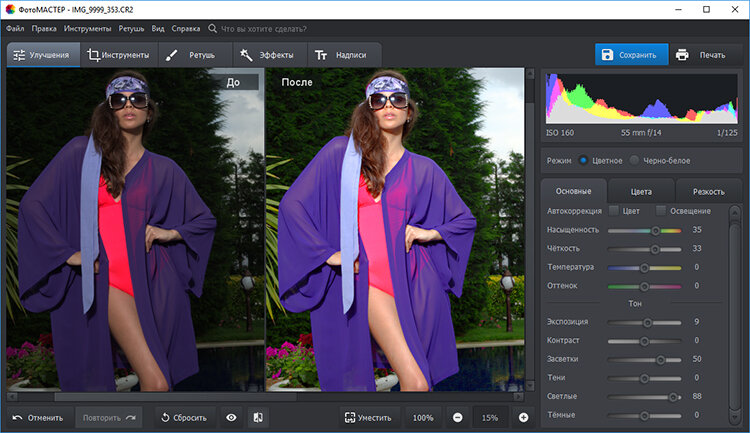Screen dimensions: 750x433
Task: Open the Справка menu
Action: [x=185, y=29]
